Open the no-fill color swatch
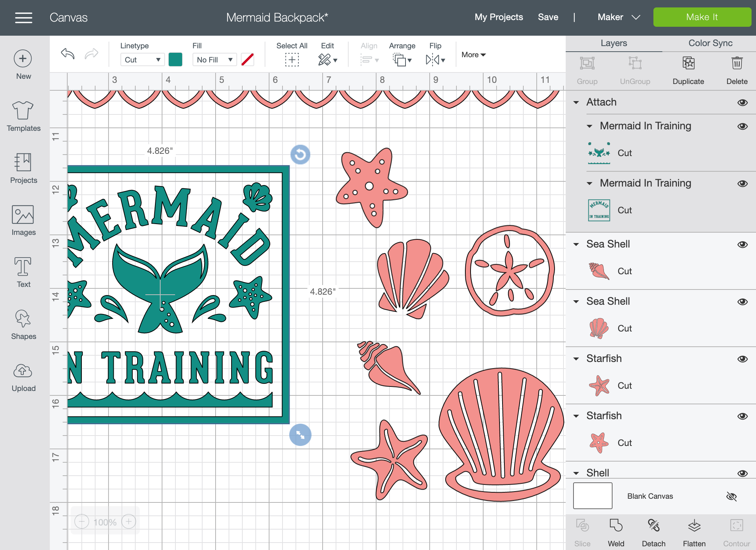The width and height of the screenshot is (756, 550). [247, 59]
